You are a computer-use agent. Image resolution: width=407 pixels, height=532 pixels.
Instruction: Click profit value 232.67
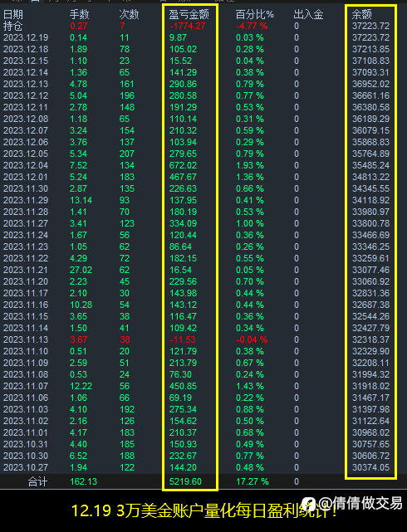click(x=183, y=456)
